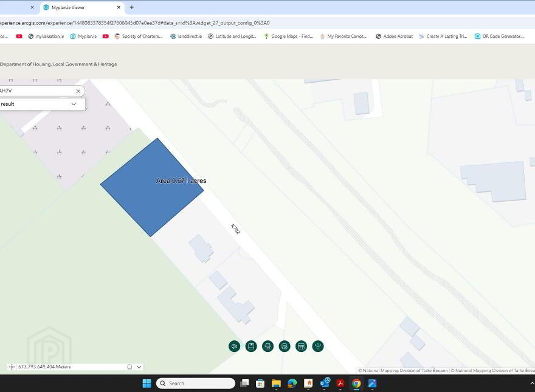Open the print widget in map toolbar
535x392 pixels.
tap(268, 346)
